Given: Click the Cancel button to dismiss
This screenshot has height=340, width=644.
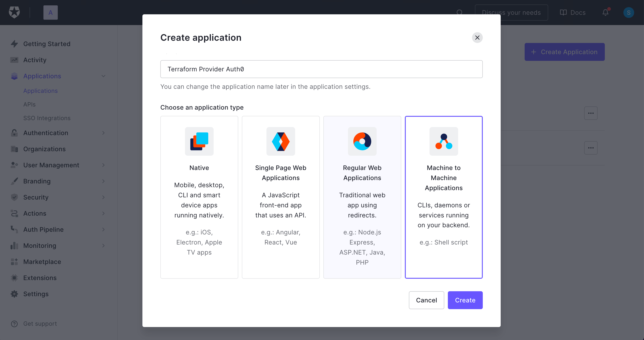Looking at the screenshot, I should pos(426,300).
